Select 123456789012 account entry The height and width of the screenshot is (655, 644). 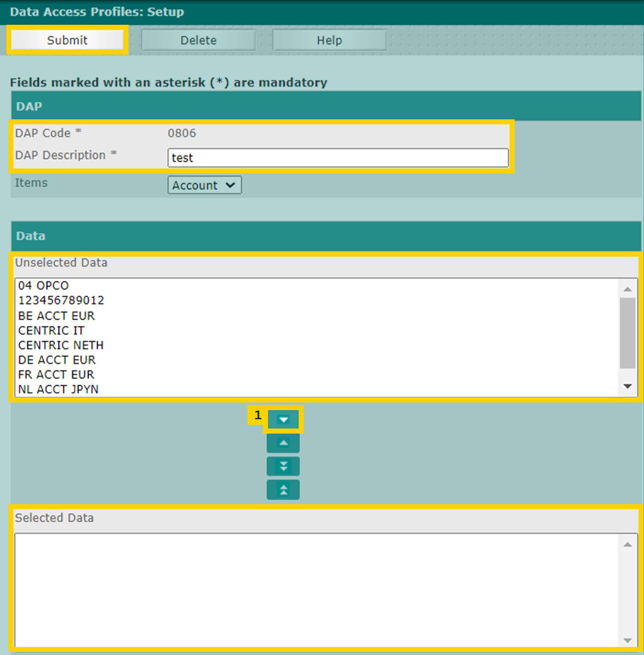[x=61, y=300]
